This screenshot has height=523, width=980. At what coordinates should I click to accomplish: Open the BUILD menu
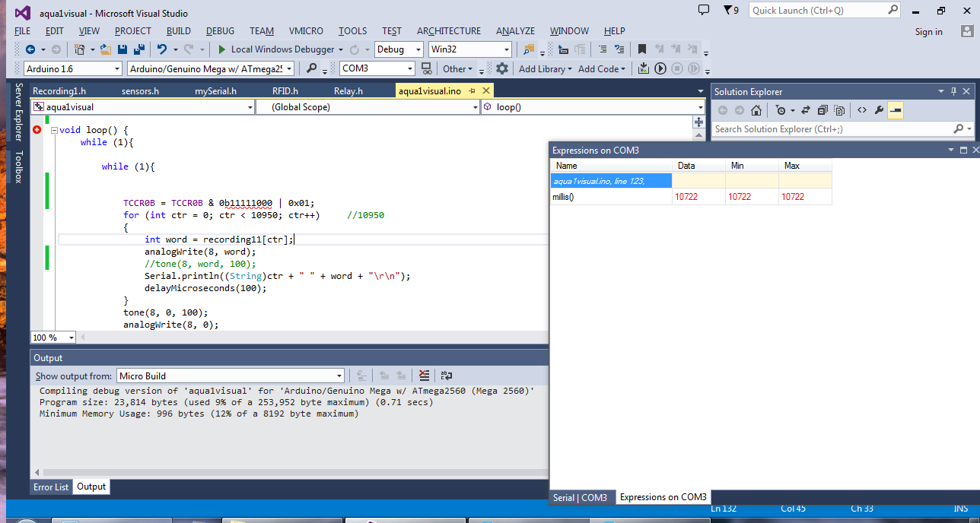(179, 31)
